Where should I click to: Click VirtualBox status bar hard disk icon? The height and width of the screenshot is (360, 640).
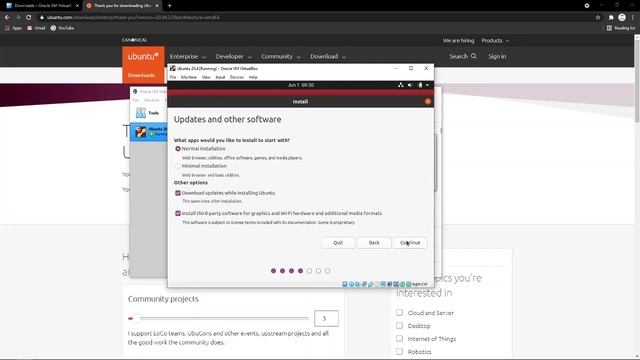pyautogui.click(x=345, y=284)
